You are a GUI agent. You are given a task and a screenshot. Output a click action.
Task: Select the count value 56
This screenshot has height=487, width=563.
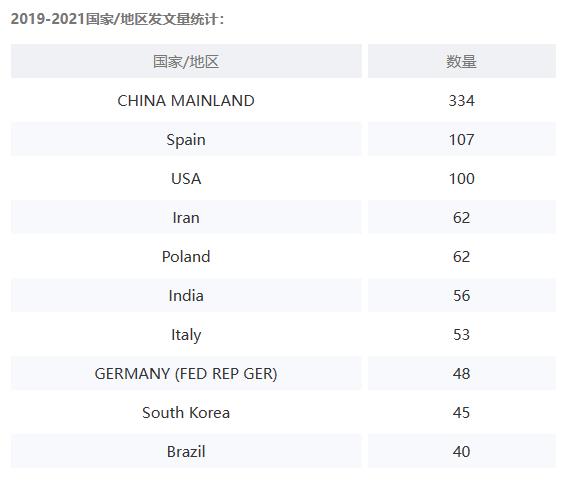pyautogui.click(x=462, y=295)
